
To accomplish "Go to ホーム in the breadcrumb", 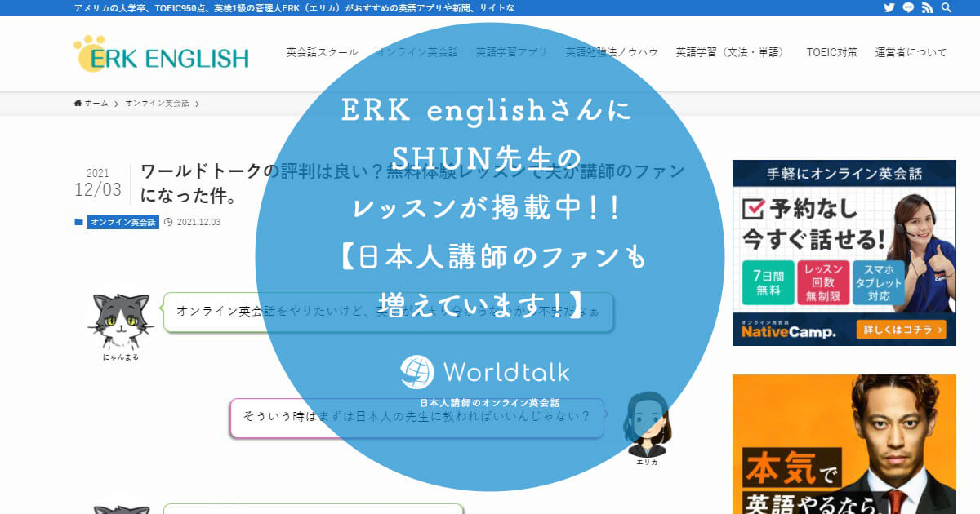I will coord(91,104).
